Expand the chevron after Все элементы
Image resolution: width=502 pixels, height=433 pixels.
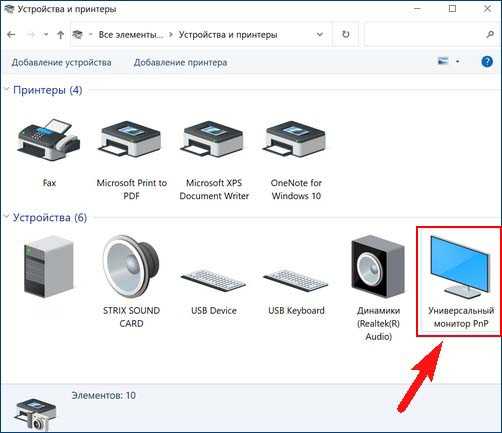click(171, 35)
